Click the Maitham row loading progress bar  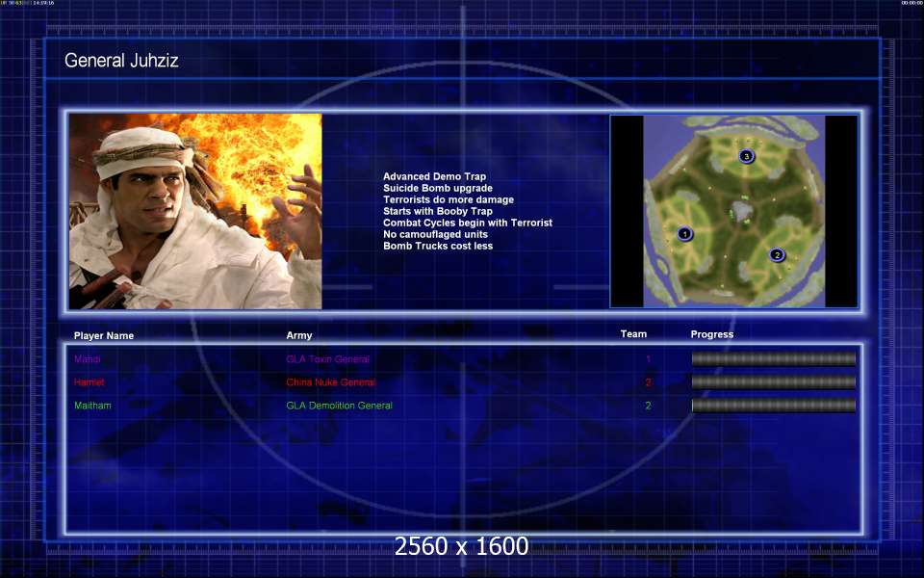pyautogui.click(x=773, y=406)
